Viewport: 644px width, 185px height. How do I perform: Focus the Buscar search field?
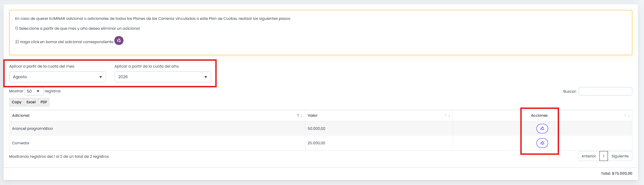point(605,91)
